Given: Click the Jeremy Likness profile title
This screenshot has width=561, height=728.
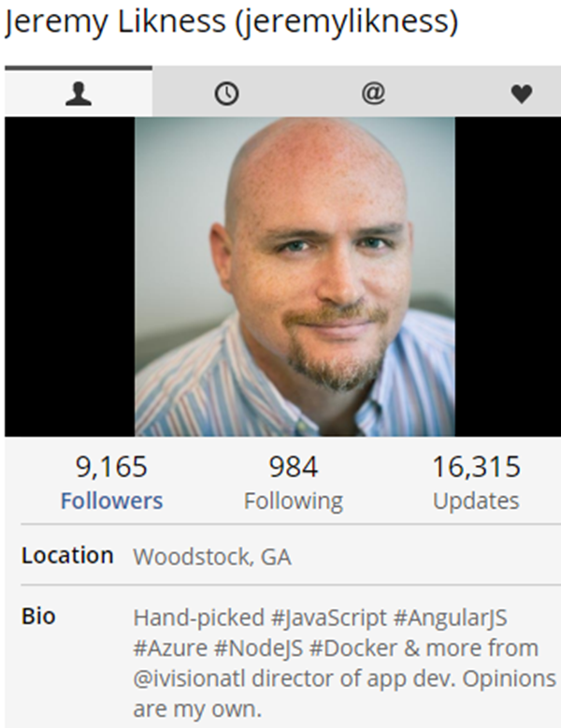Looking at the screenshot, I should click(231, 22).
